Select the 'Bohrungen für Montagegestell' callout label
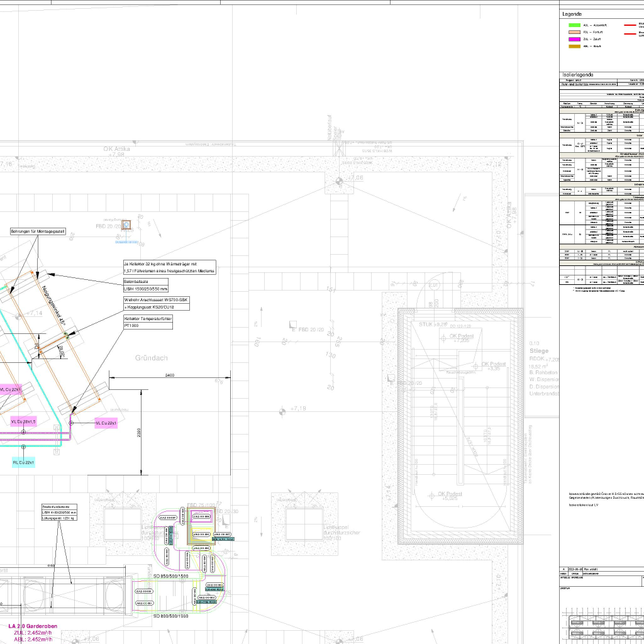This screenshot has height=644, width=644. click(x=38, y=231)
